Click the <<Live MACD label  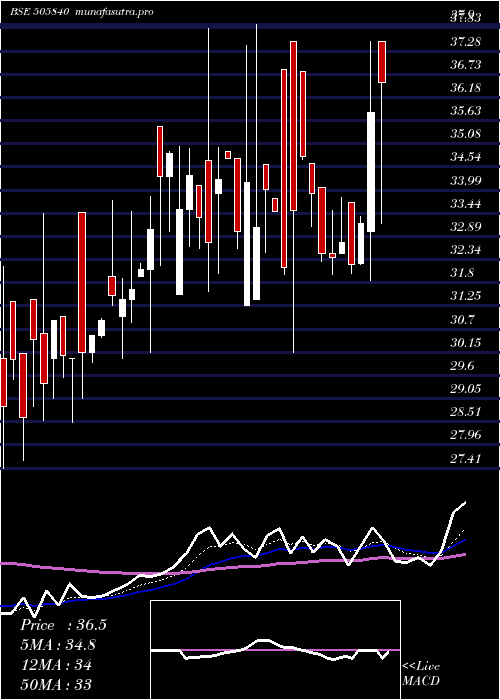pos(421,674)
